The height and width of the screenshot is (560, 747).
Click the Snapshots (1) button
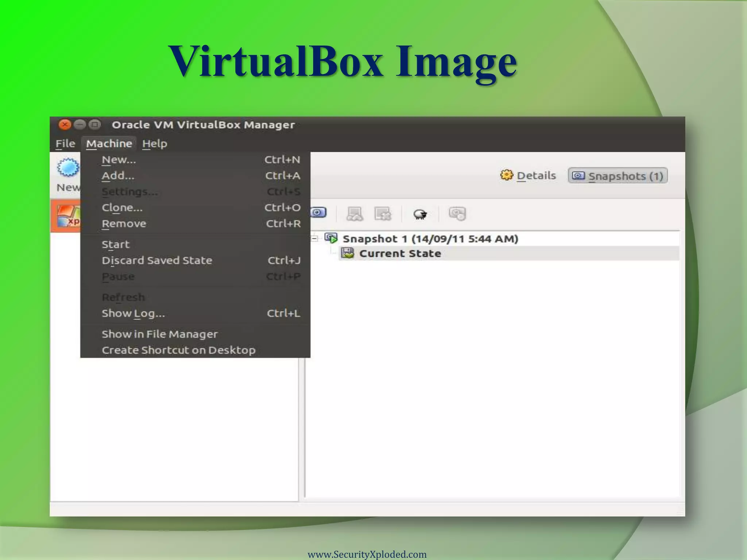(x=618, y=176)
